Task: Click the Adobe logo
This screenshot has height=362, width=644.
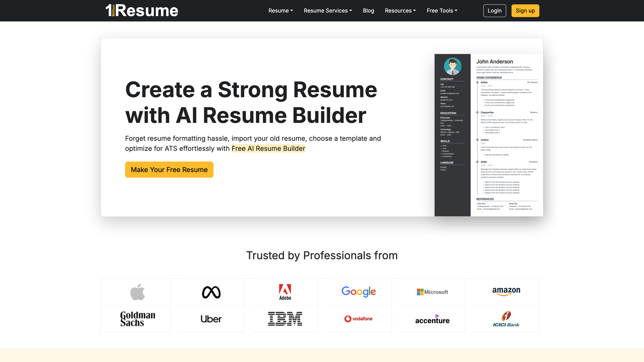Action: tap(285, 292)
